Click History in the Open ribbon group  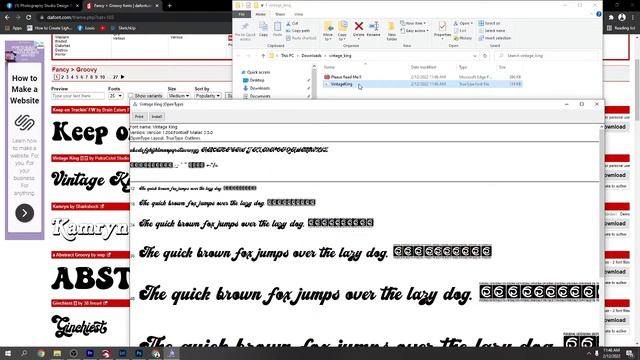(462, 38)
